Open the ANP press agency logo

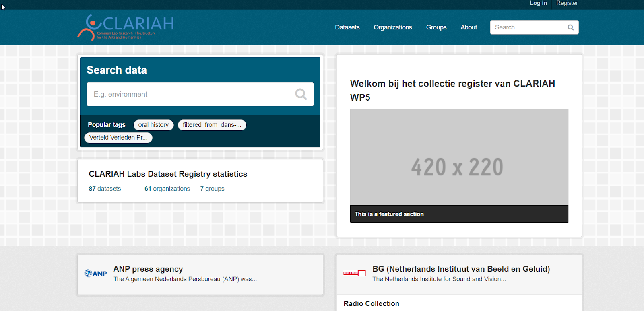95,274
